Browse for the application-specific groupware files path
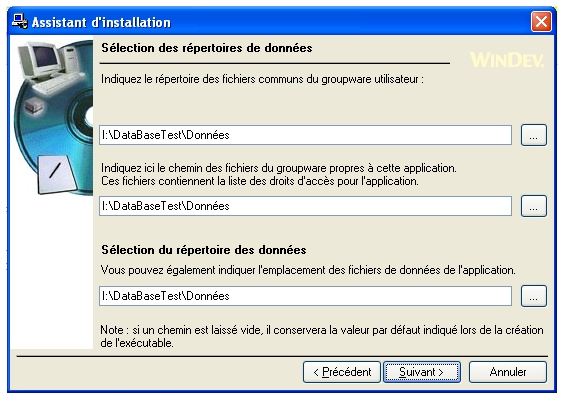 pos(534,206)
